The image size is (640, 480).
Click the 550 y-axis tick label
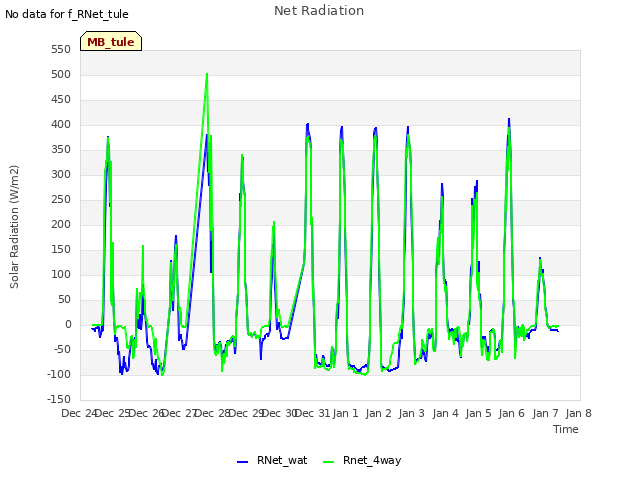coord(61,49)
